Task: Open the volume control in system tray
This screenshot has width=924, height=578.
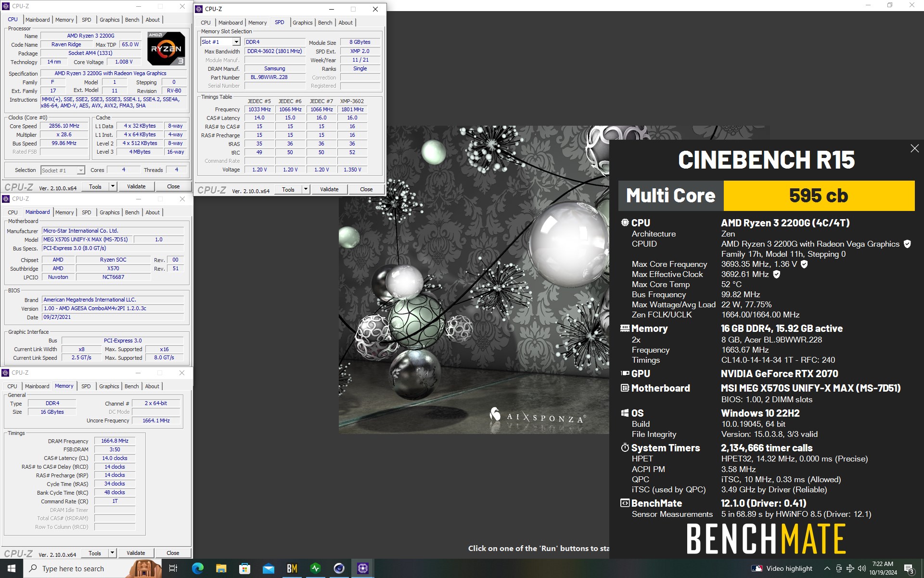Action: 862,568
